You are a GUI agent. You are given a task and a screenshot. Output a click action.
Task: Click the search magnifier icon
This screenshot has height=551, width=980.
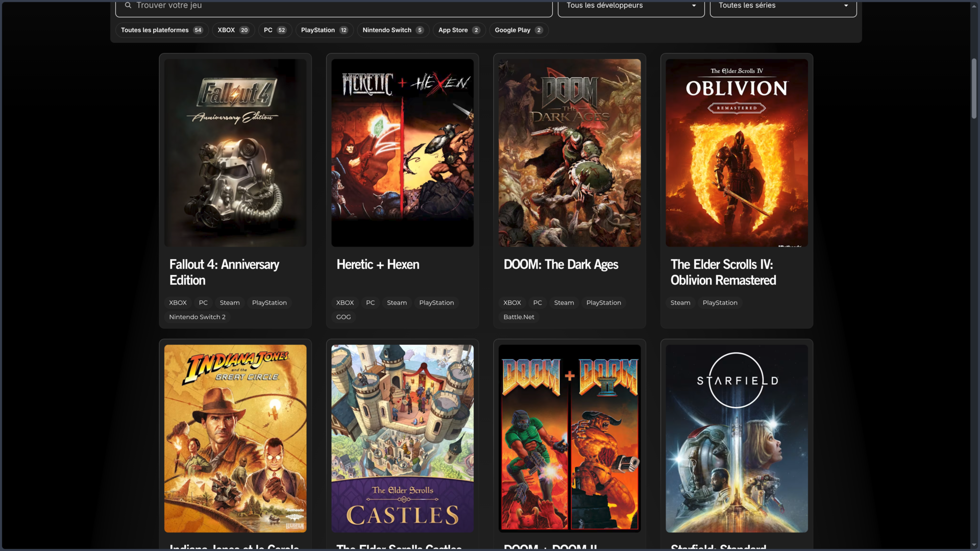tap(128, 5)
